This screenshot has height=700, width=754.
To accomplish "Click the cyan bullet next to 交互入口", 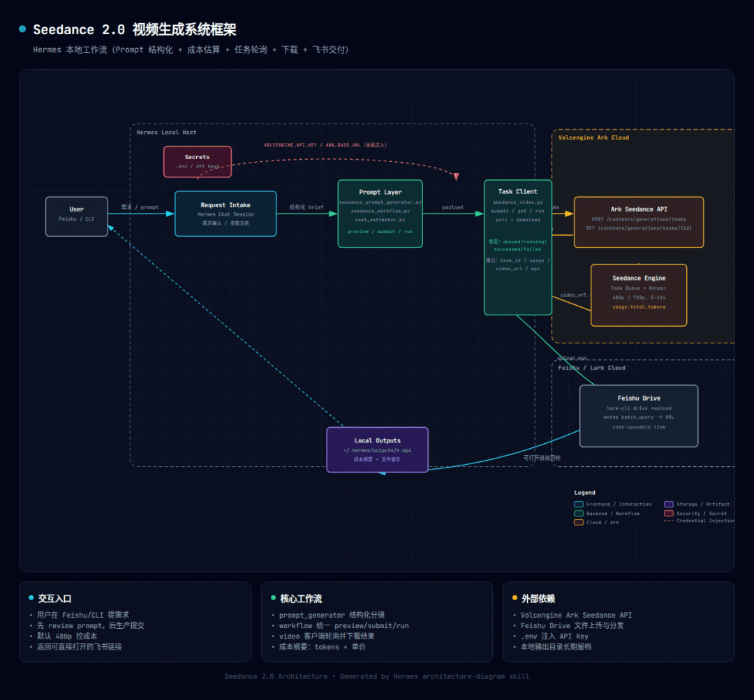I will pos(31,598).
